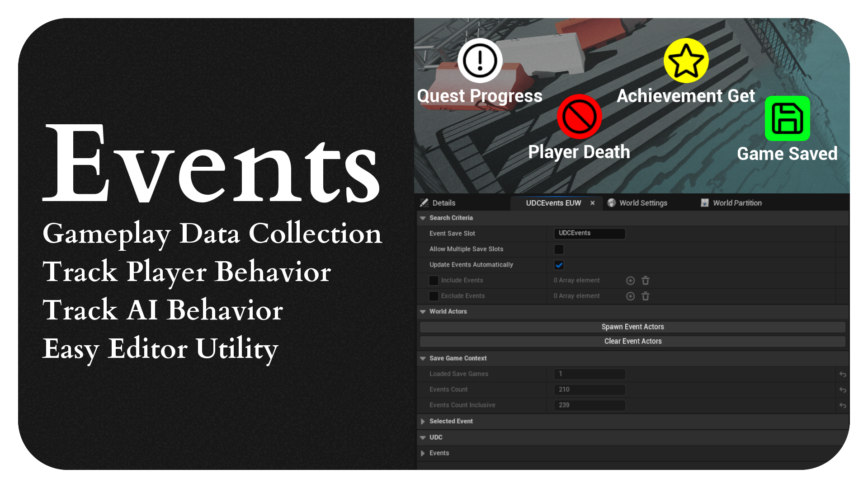Click the Details pencil icon
The height and width of the screenshot is (488, 868).
(424, 203)
